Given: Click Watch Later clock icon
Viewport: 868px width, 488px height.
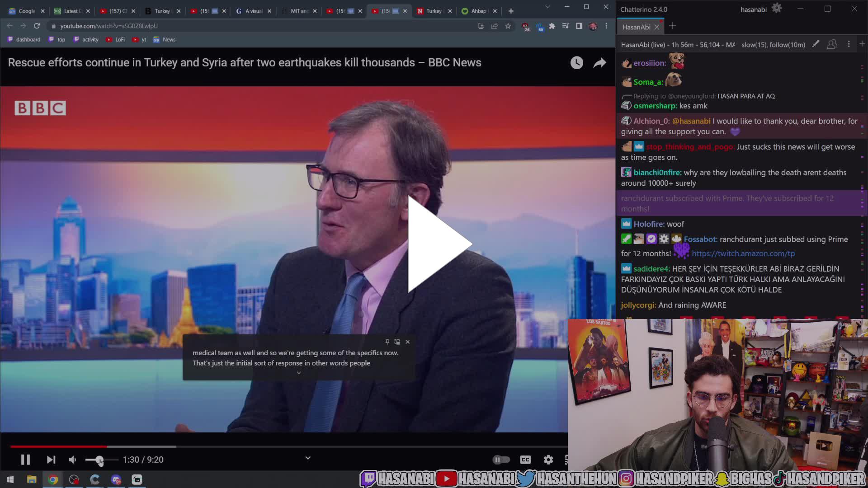Looking at the screenshot, I should click(x=576, y=63).
